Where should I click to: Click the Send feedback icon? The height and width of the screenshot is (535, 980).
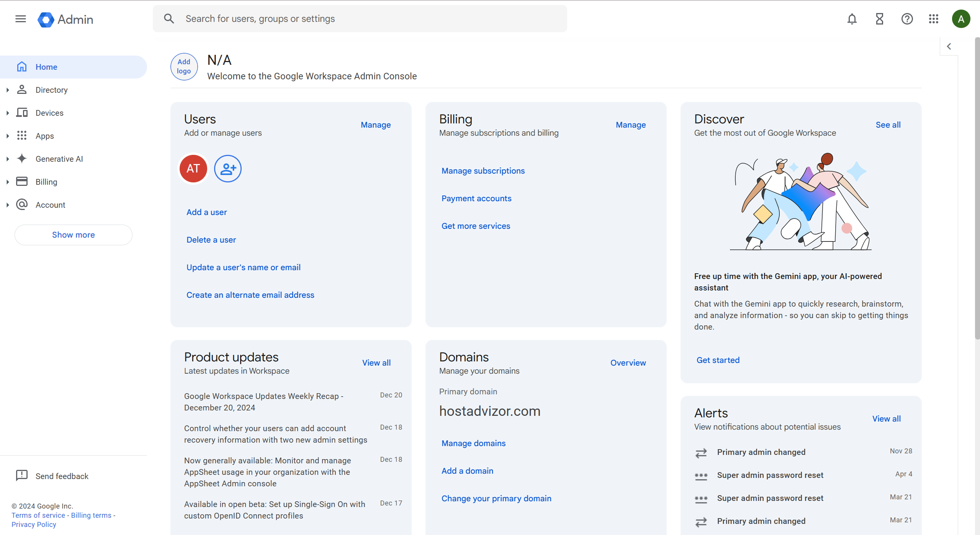tap(22, 476)
